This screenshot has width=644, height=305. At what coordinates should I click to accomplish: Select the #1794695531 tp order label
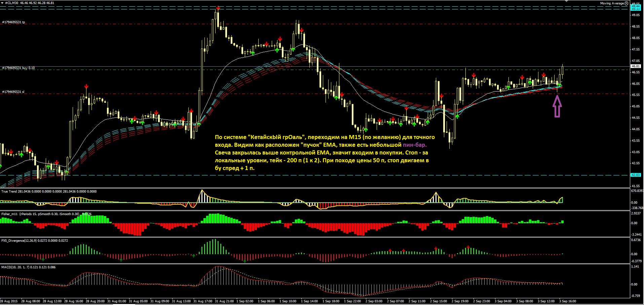click(x=13, y=22)
